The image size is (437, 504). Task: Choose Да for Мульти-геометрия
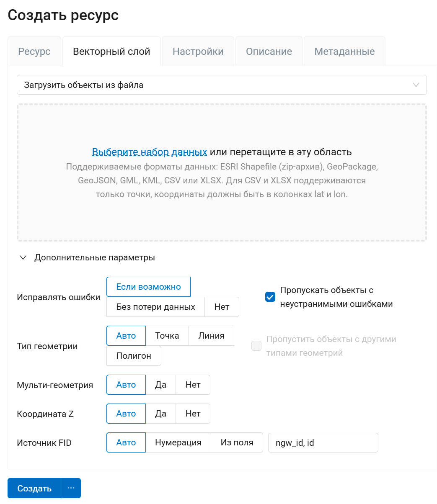click(x=160, y=385)
